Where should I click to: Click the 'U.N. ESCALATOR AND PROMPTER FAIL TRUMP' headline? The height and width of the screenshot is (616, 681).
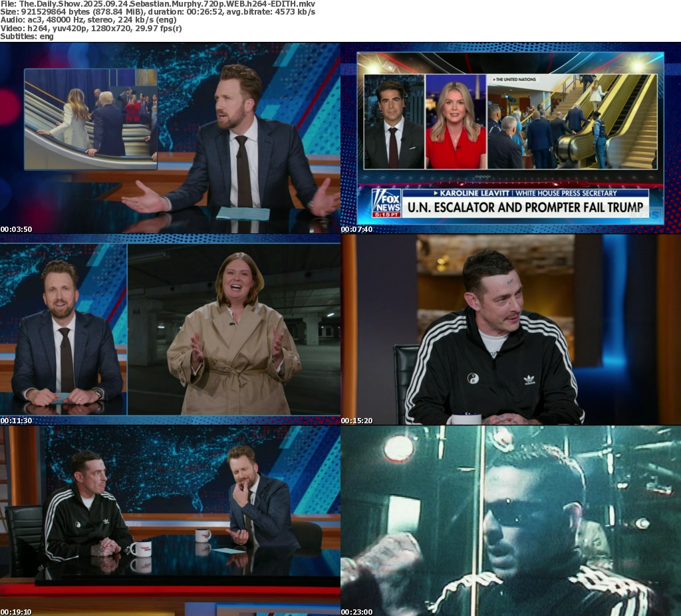point(525,207)
